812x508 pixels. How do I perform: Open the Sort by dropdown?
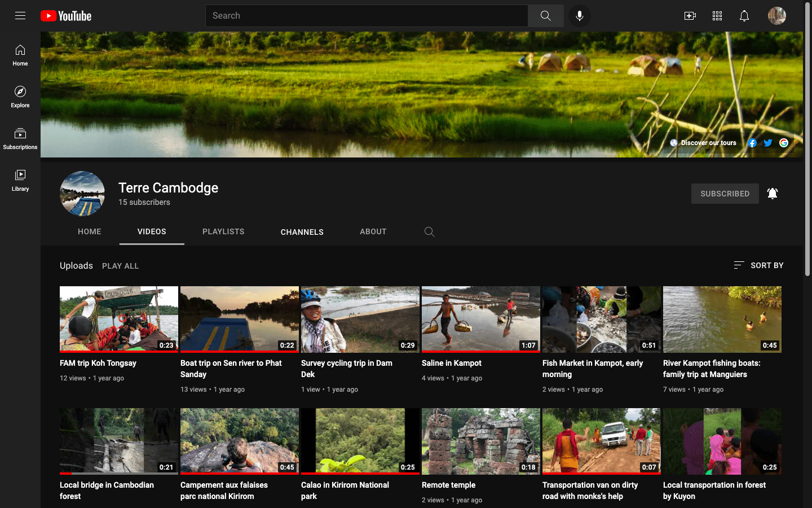tap(758, 265)
